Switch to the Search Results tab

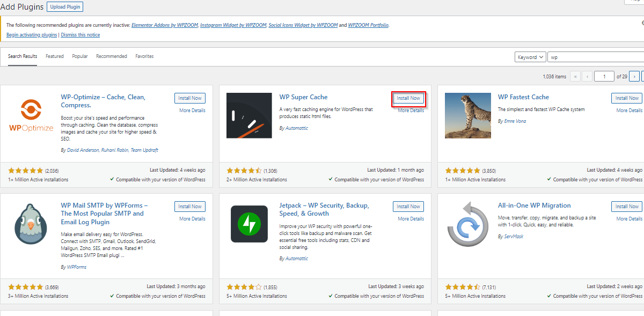(23, 56)
